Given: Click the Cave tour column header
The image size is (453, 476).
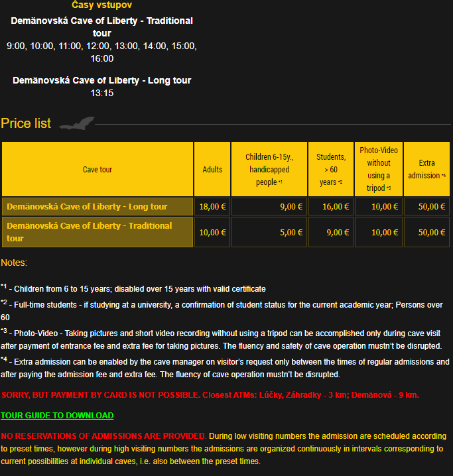Looking at the screenshot, I should point(97,169).
